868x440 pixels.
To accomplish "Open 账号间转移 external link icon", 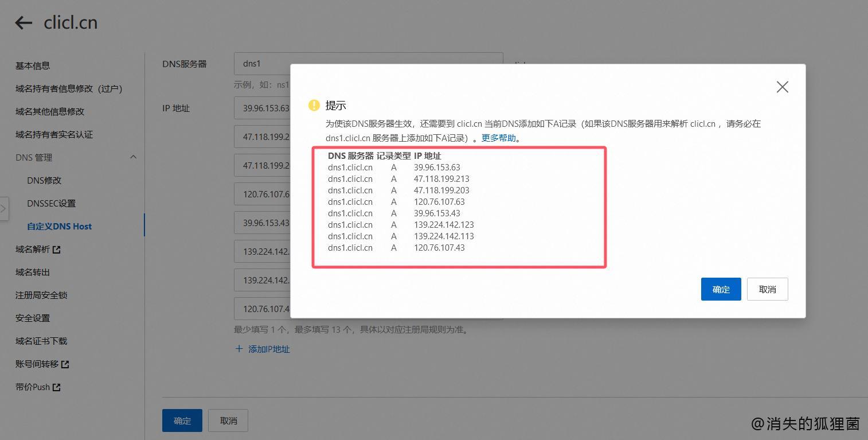I will [65, 364].
